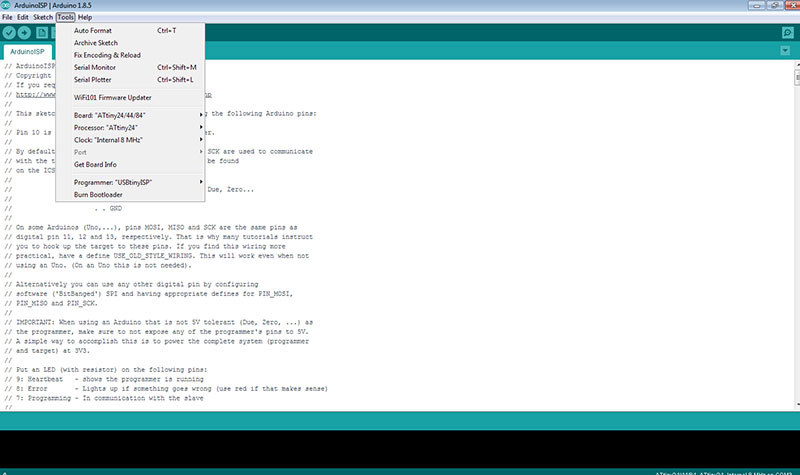Expand the Board "ATtiny24/44/84" submenu
The width and height of the screenshot is (800, 475).
130,115
